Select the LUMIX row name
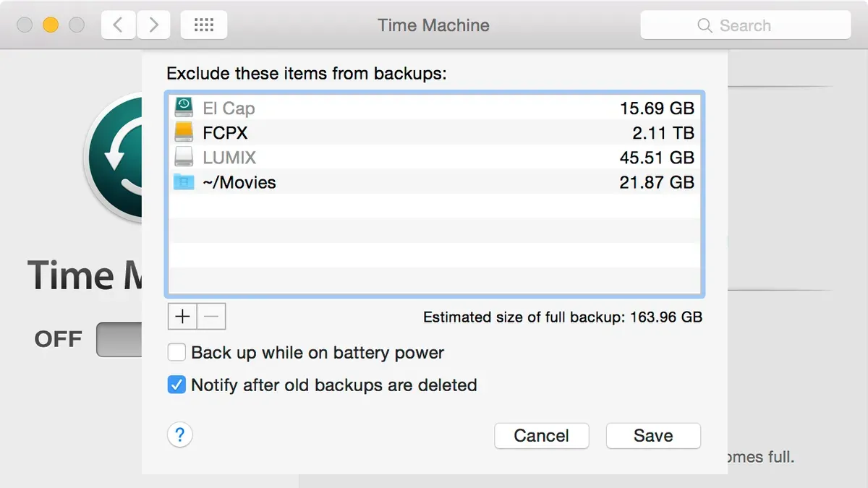868x488 pixels. (x=229, y=158)
